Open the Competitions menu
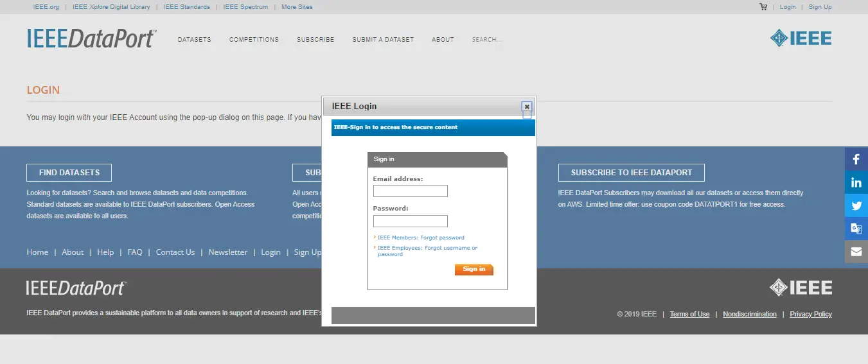 tap(254, 40)
